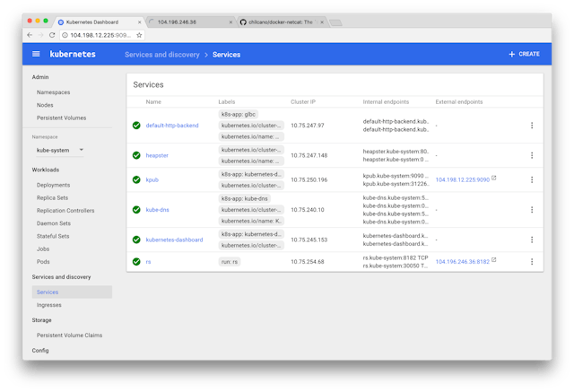This screenshot has height=392, width=574.
Task: Go to Nodes in sidebar
Action: point(45,105)
